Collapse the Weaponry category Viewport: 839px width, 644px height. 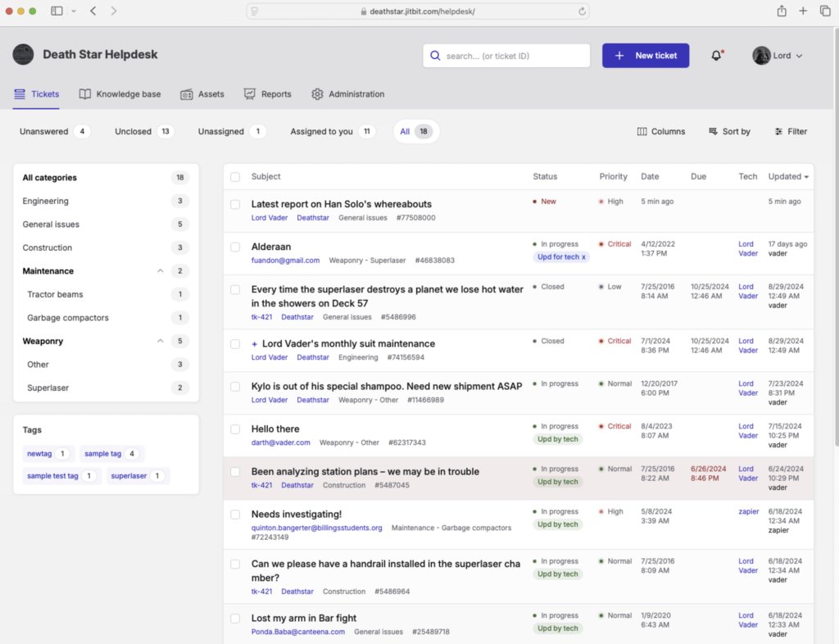tap(161, 341)
